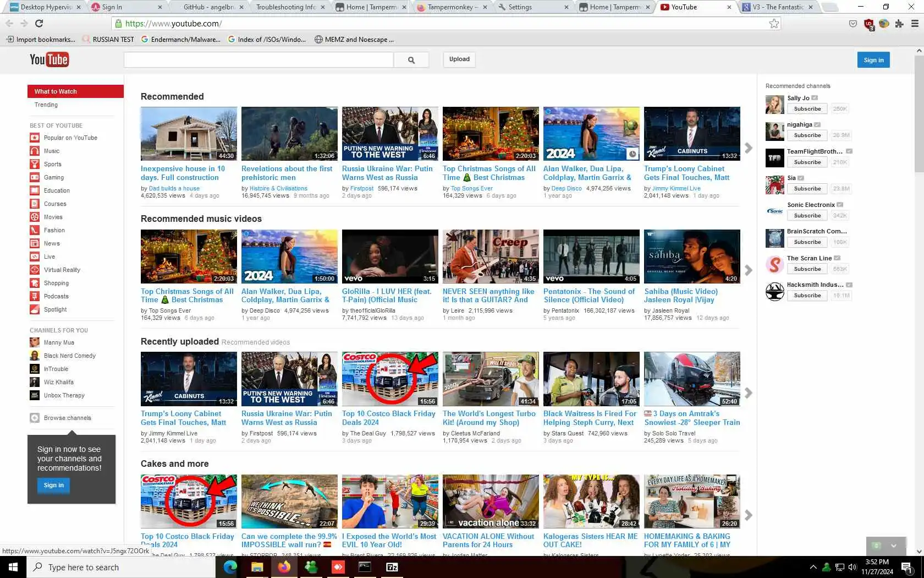The width and height of the screenshot is (924, 578).
Task: Click the Spotlight category icon
Action: point(35,309)
